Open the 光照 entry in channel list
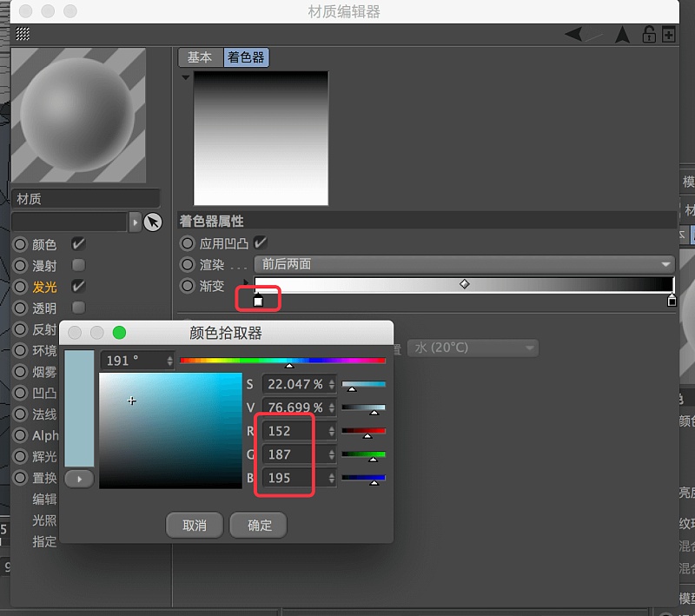 [x=44, y=520]
